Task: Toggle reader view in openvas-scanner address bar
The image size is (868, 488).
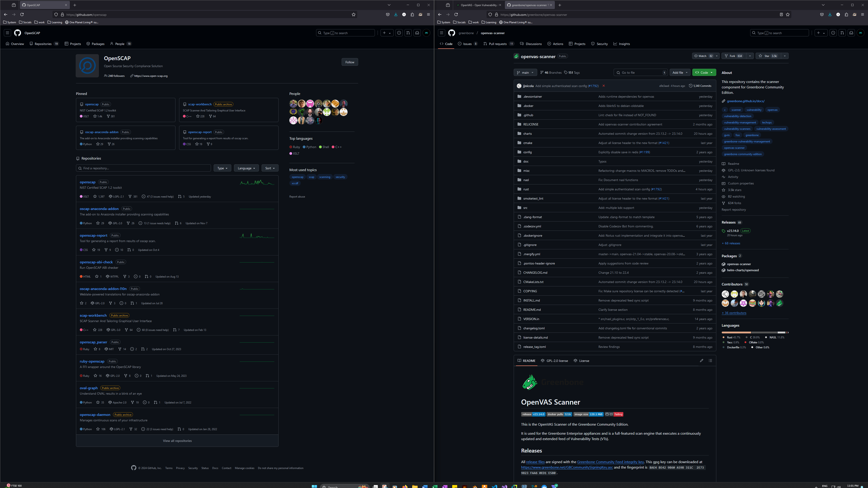Action: 781,14
